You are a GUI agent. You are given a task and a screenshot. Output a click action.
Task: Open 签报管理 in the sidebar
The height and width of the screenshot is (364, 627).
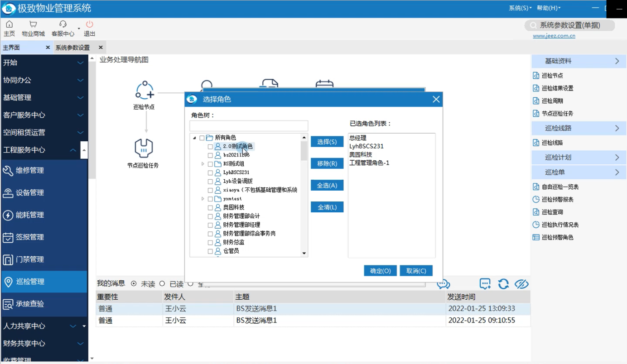44,237
